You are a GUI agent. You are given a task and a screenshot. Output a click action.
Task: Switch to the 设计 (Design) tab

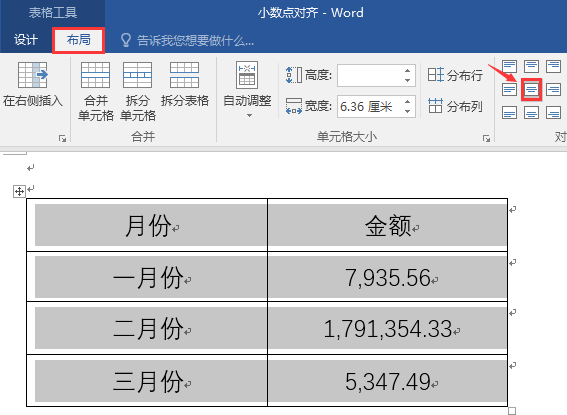(x=26, y=40)
